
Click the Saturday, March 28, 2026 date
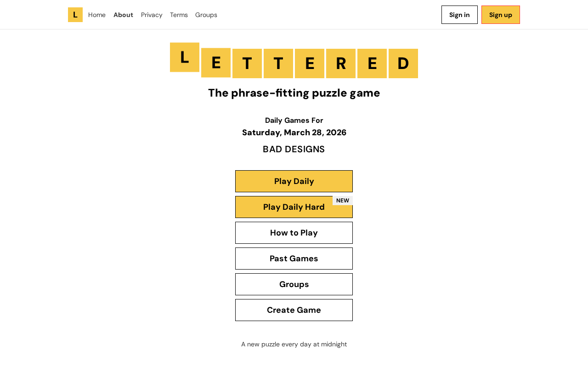point(294,132)
